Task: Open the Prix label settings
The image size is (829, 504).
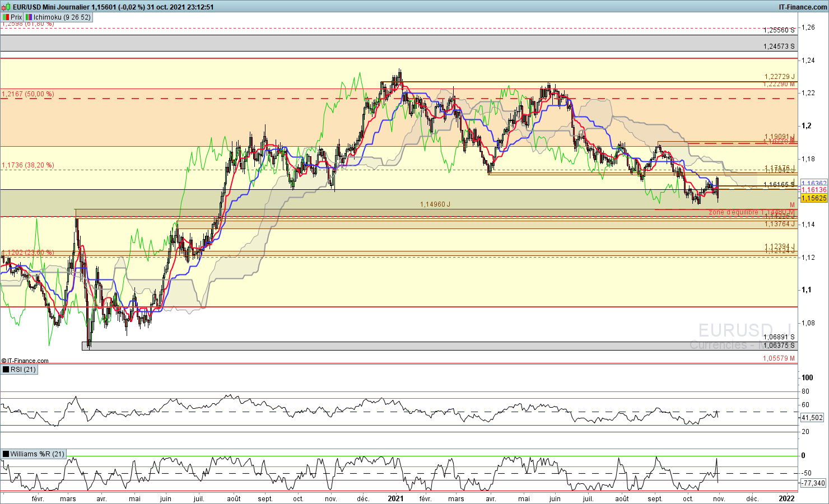Action: tap(16, 17)
